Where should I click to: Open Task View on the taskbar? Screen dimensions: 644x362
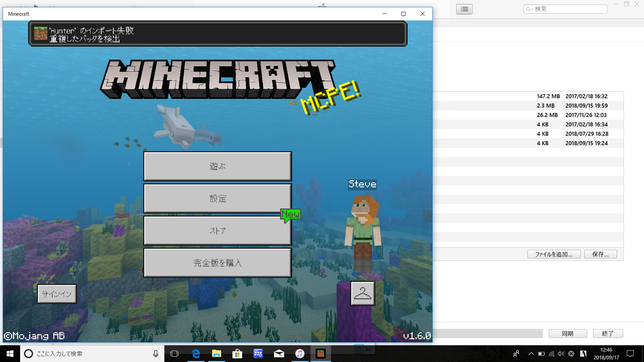(x=175, y=354)
